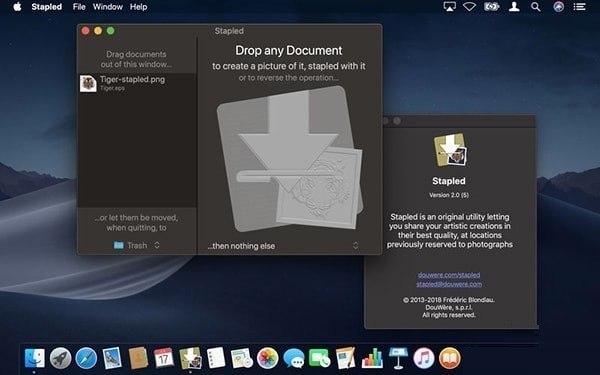The height and width of the screenshot is (375, 600).
Task: Check the battery status icon
Action: coord(491,7)
